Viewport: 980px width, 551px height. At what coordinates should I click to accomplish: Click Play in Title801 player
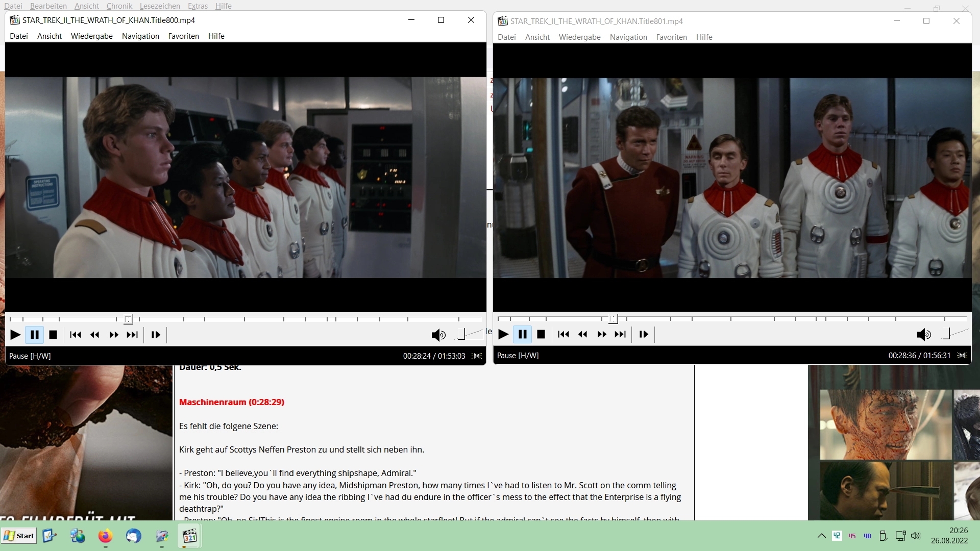coord(503,335)
